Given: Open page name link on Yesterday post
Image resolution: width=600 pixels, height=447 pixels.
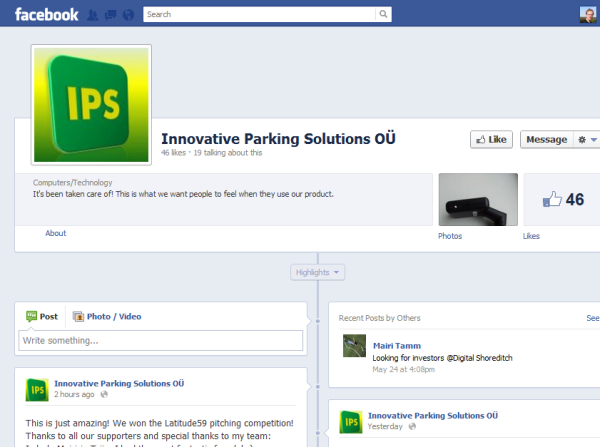Looking at the screenshot, I should click(433, 415).
